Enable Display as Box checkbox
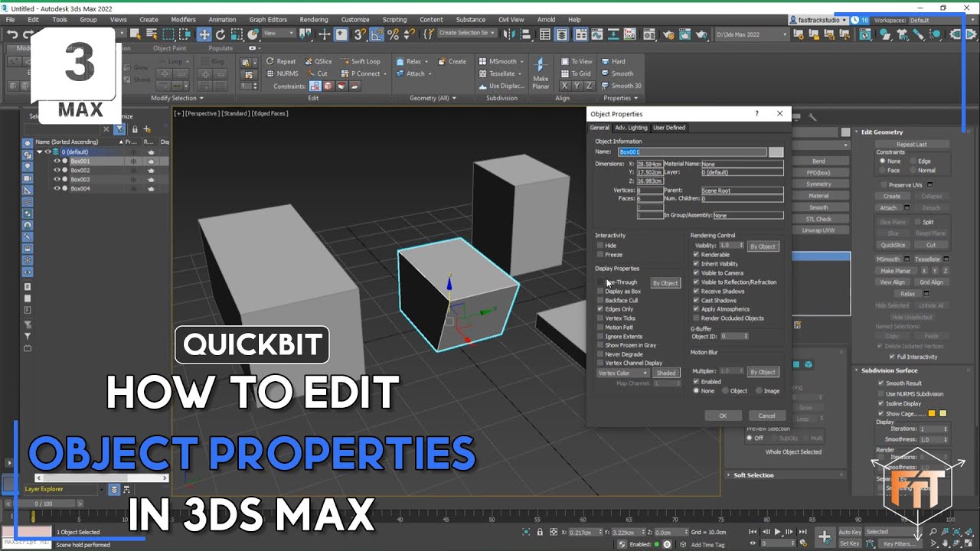The image size is (980, 551). (x=600, y=292)
